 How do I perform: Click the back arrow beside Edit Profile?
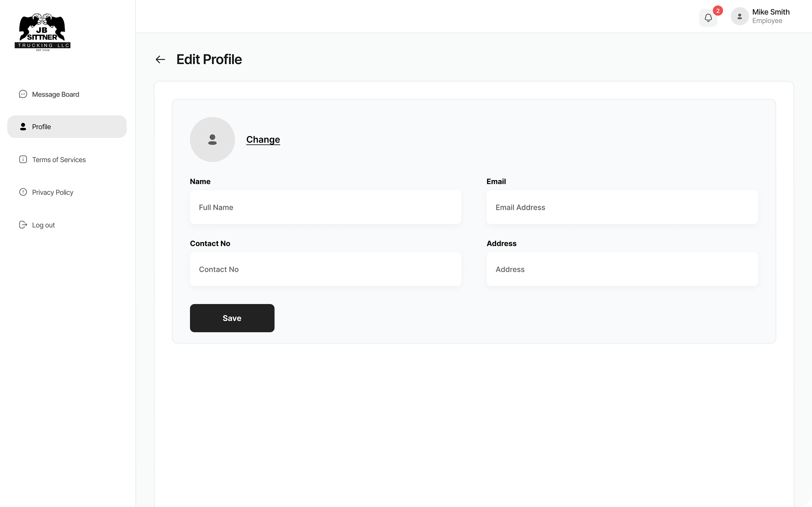click(x=160, y=59)
